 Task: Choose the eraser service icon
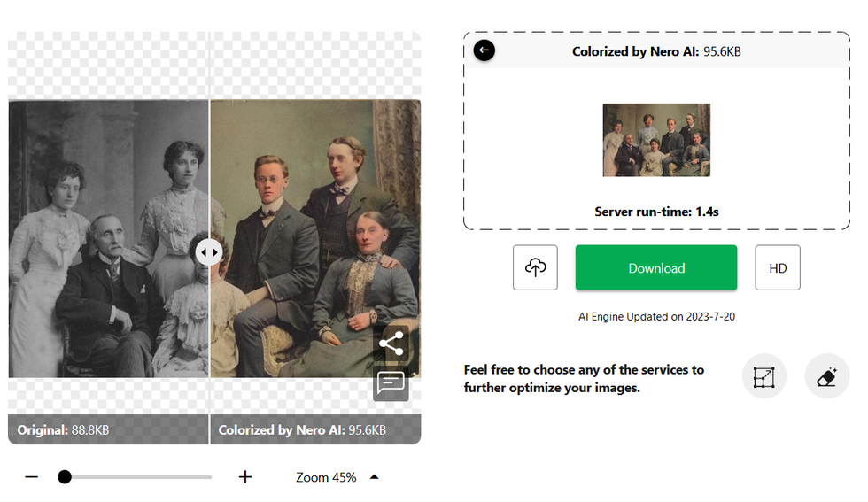(826, 376)
